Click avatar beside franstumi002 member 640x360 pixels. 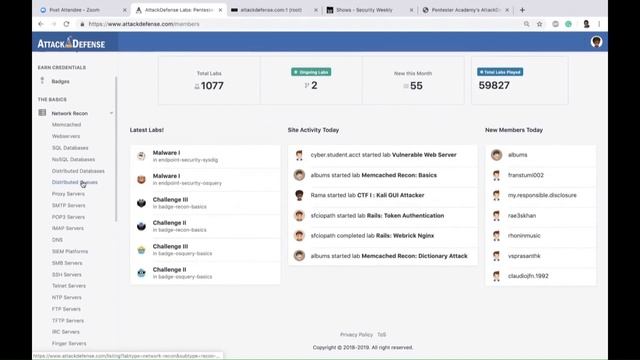[x=496, y=175]
